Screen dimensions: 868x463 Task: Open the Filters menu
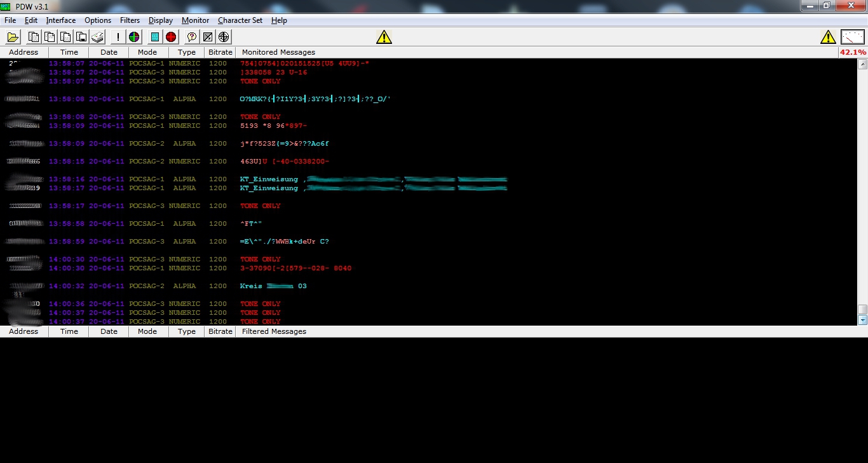pos(130,20)
